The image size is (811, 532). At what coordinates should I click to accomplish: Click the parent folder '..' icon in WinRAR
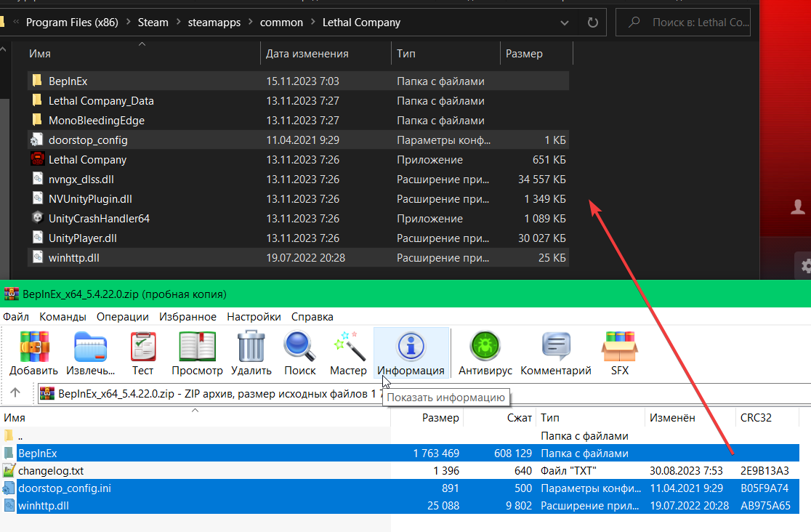[x=9, y=436]
